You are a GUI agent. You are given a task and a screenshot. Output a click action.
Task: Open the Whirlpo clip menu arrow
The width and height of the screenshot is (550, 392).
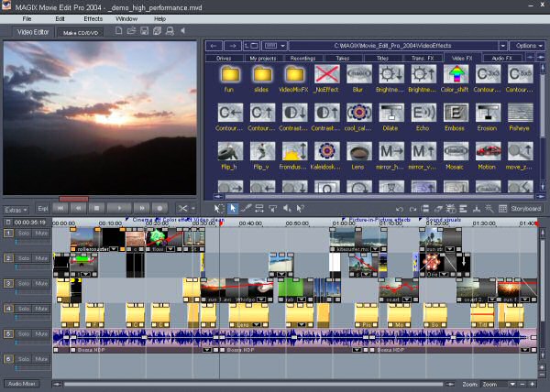click(x=261, y=299)
